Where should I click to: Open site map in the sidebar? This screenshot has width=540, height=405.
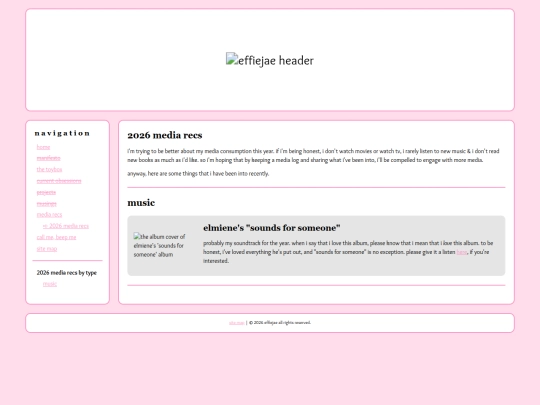[x=47, y=249]
